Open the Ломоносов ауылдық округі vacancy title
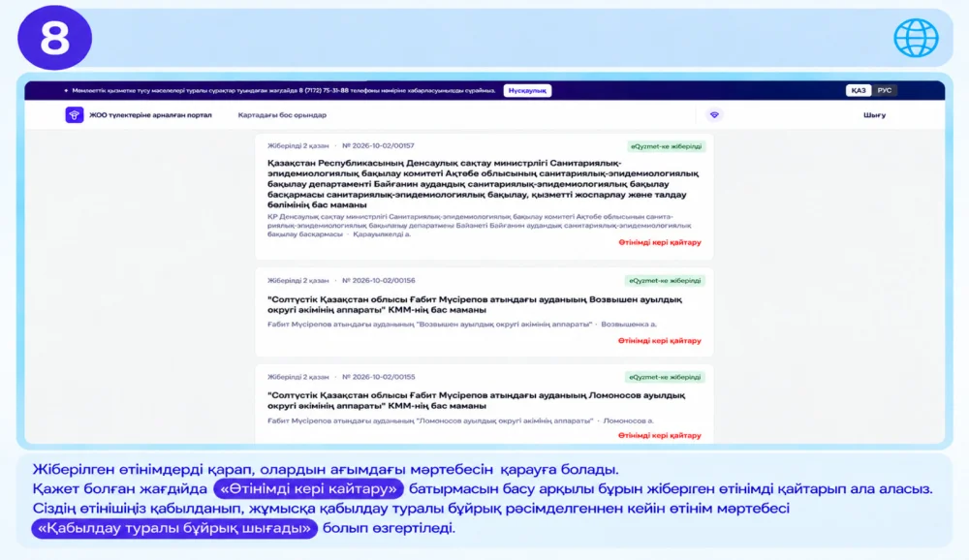Image resolution: width=969 pixels, height=560 pixels. [x=477, y=400]
